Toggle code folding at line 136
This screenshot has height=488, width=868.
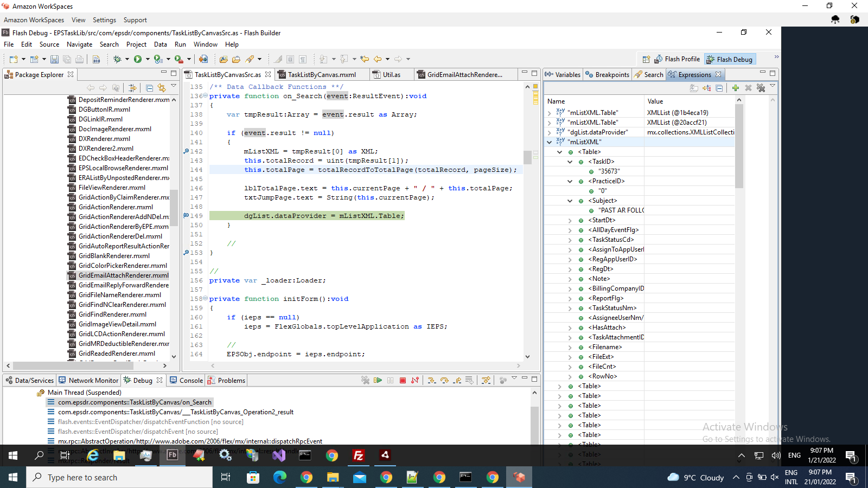coord(206,96)
